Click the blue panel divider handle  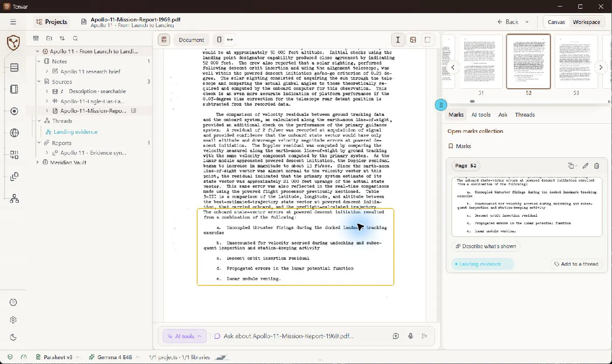coord(441,105)
